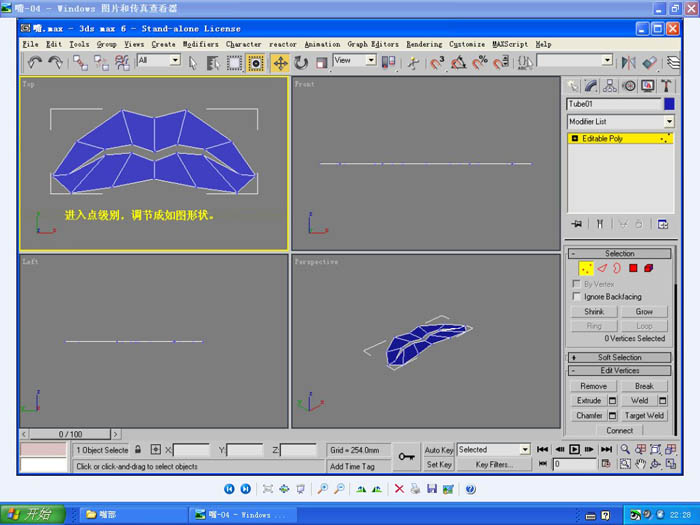Open the Rendering menu

(x=424, y=44)
